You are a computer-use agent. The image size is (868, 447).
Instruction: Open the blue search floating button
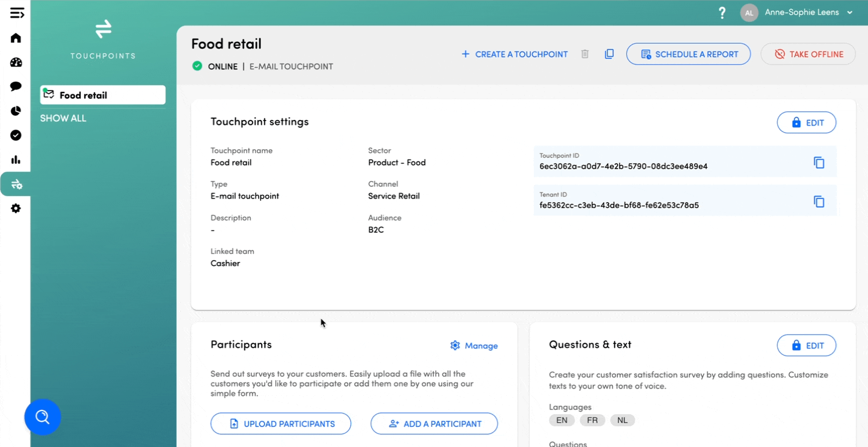[x=43, y=417]
